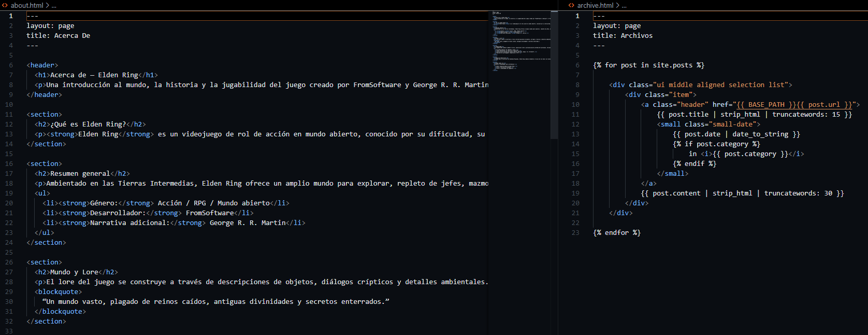This screenshot has width=868, height=335.
Task: Click '{% if post.category %}' line
Action: [x=717, y=144]
